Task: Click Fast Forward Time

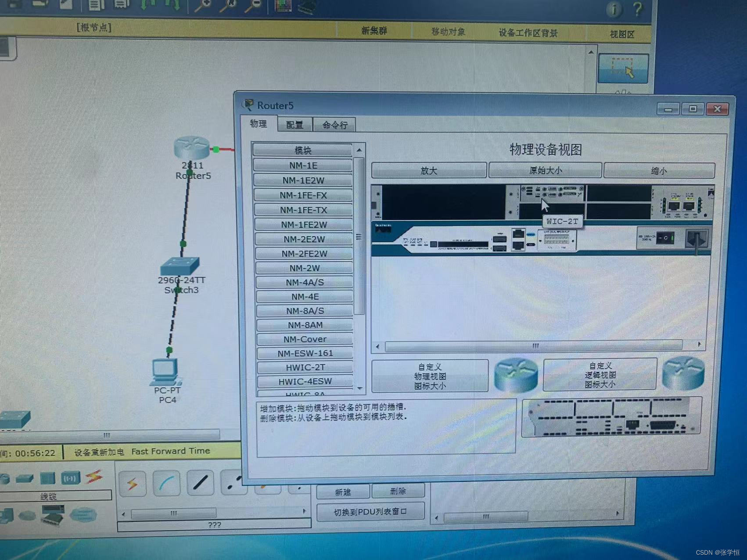Action: pos(170,451)
